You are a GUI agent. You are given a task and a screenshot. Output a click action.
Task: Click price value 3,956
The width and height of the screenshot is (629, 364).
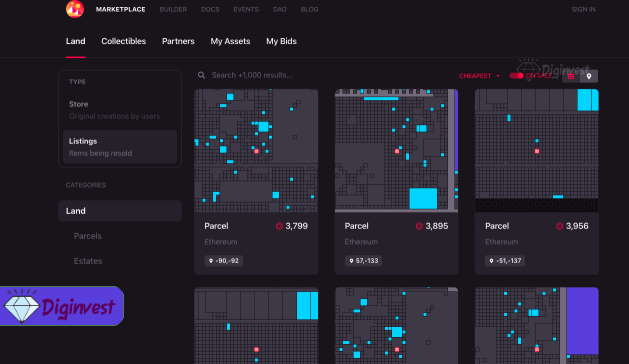pos(577,226)
